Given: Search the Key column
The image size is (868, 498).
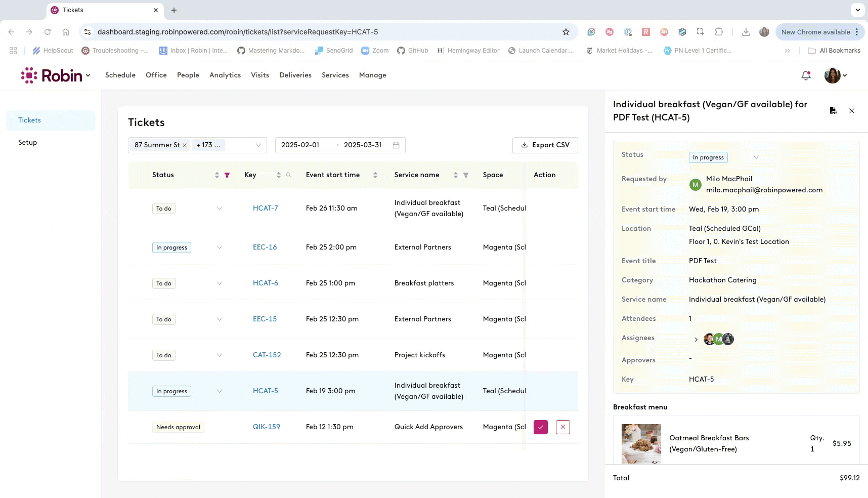Looking at the screenshot, I should [289, 175].
